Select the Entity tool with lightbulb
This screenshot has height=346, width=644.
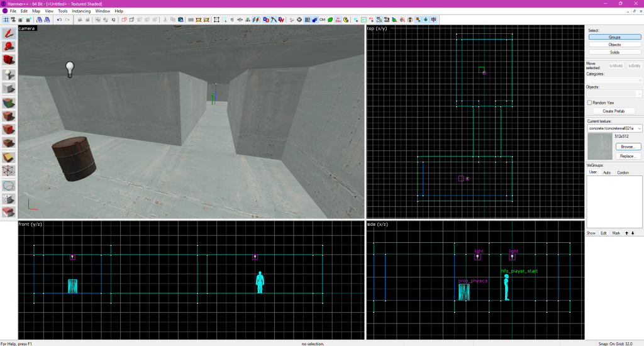coord(9,74)
